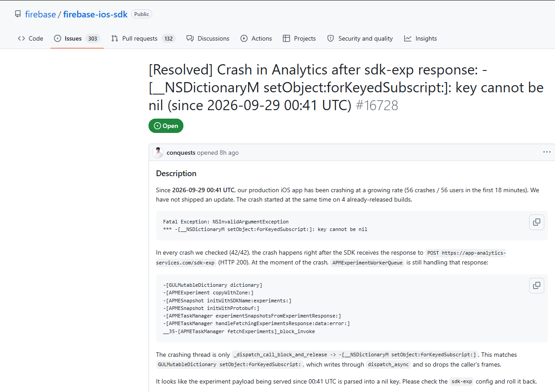This screenshot has height=392, width=555.
Task: Open the Projects tab
Action: pyautogui.click(x=299, y=38)
